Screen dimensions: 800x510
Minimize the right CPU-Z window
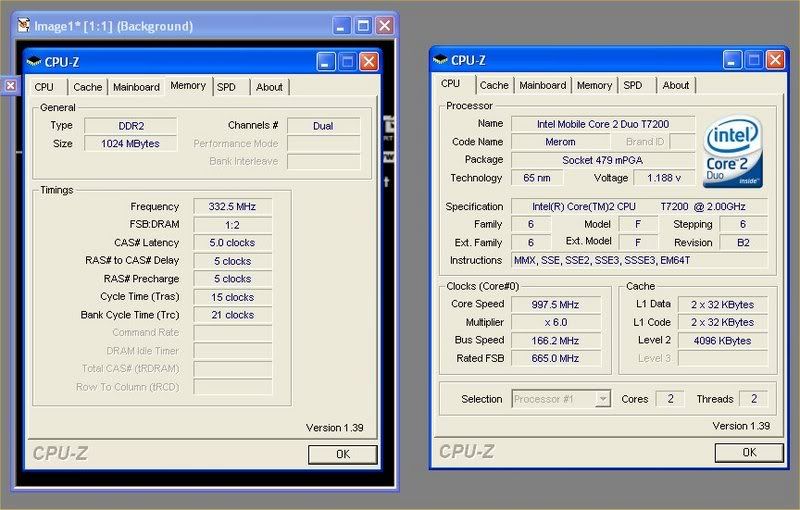pos(732,60)
